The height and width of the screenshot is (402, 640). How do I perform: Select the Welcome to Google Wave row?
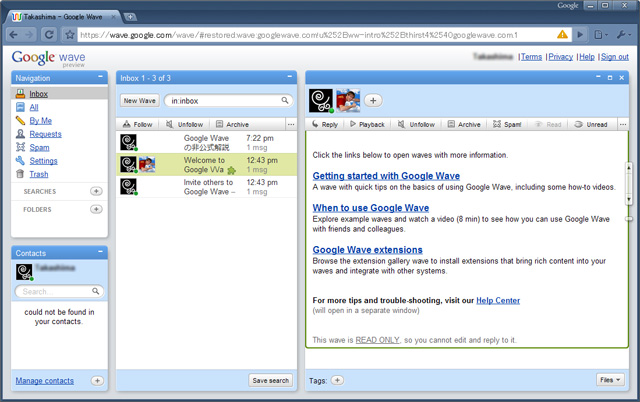(206, 165)
